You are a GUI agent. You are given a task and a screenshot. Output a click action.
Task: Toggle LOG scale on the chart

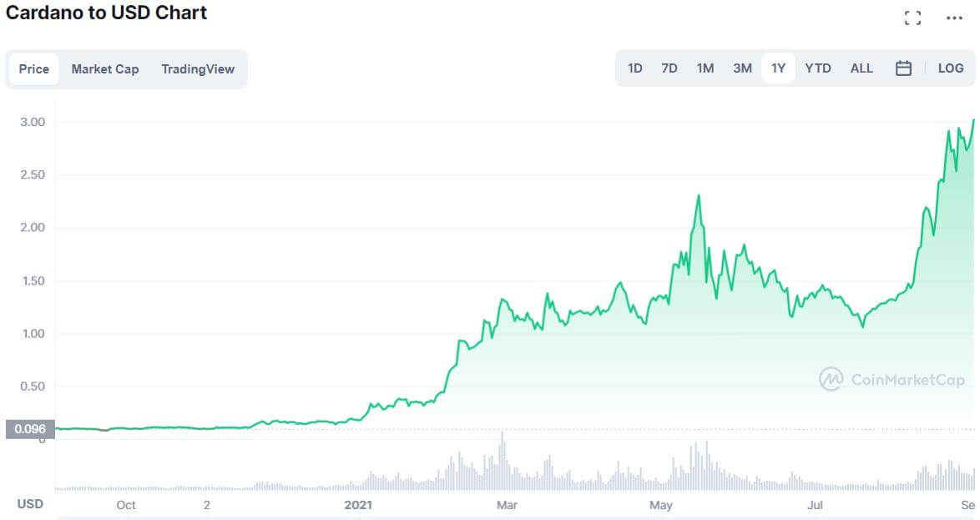coord(951,68)
